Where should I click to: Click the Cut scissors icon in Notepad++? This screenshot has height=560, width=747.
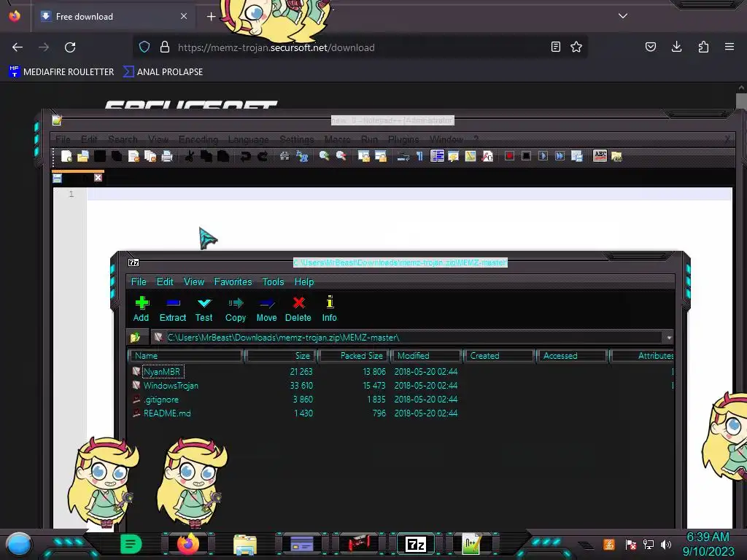189,156
